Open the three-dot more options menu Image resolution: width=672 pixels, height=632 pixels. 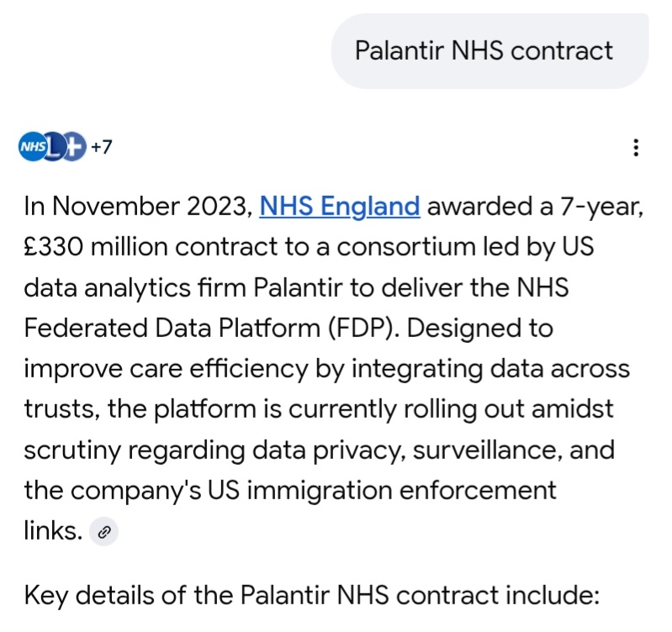pos(636,148)
